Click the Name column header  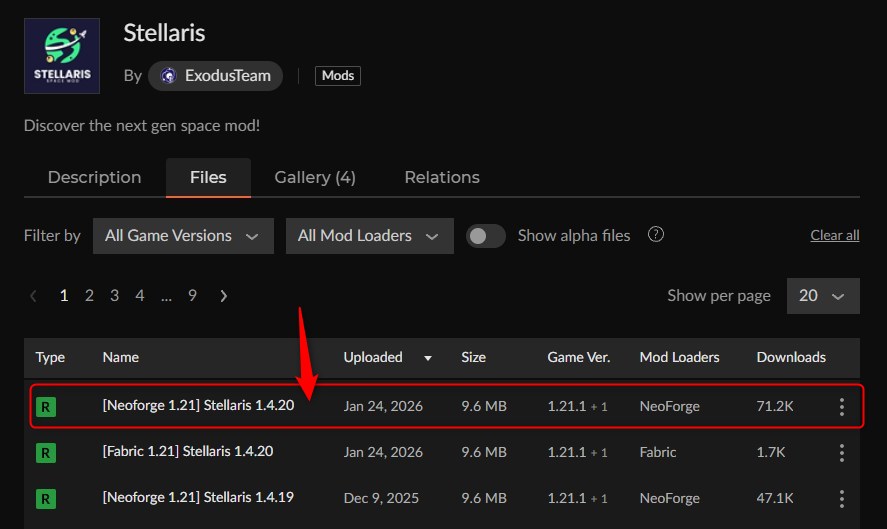[x=120, y=358]
